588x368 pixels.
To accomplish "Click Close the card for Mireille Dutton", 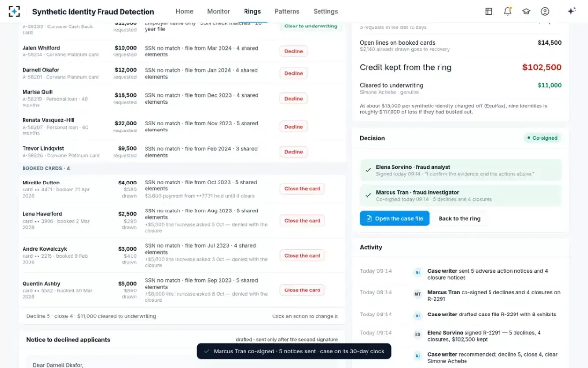I will (x=302, y=189).
